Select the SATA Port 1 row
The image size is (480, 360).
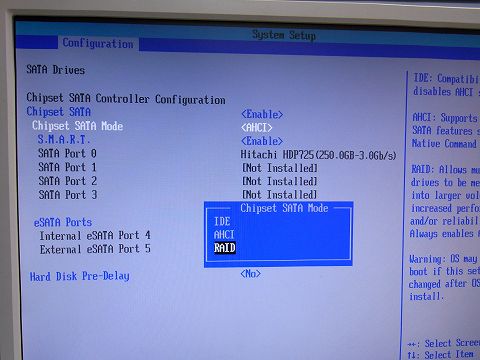click(67, 167)
